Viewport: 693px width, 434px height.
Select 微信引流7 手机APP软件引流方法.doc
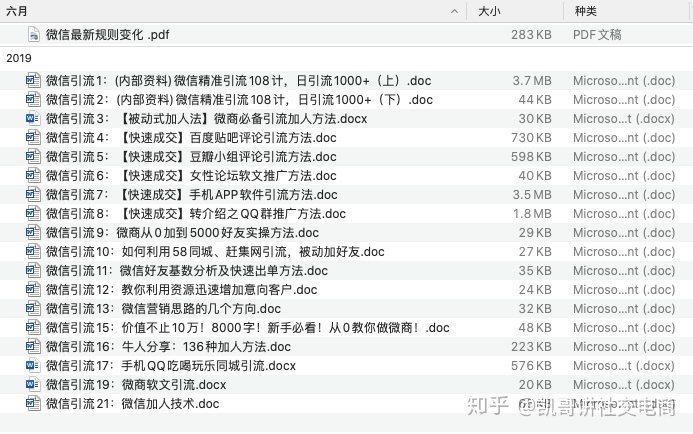191,194
